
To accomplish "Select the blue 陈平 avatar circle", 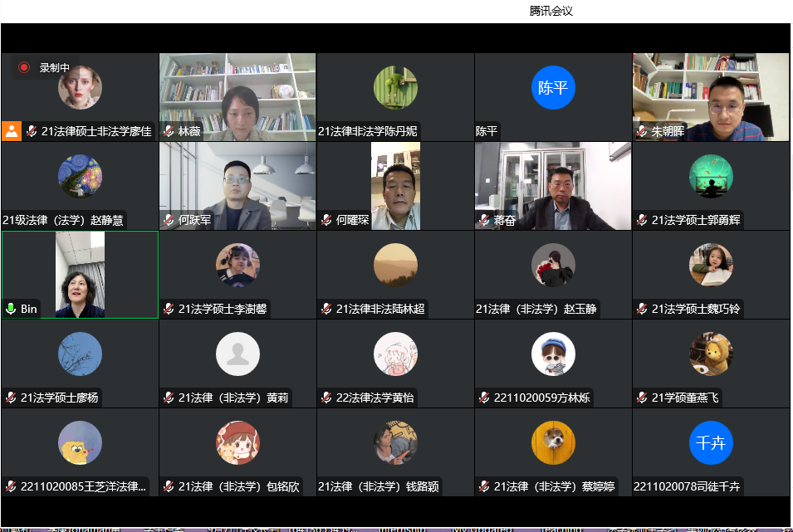I will tap(553, 88).
